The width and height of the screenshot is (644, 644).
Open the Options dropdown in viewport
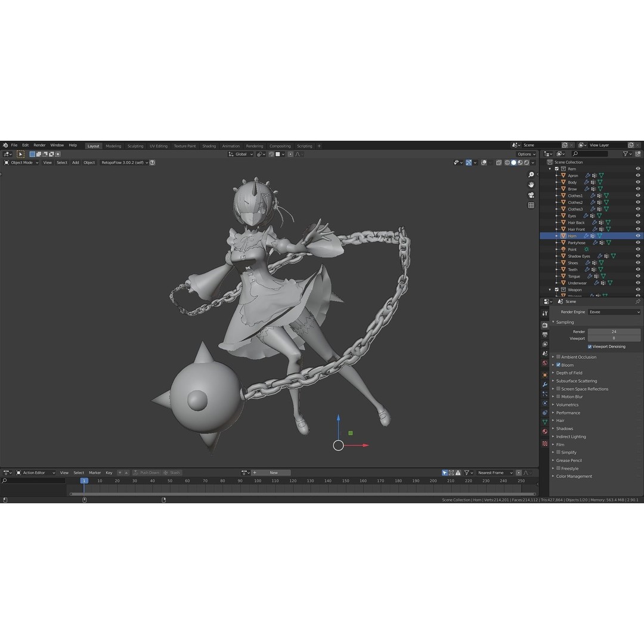click(x=526, y=154)
